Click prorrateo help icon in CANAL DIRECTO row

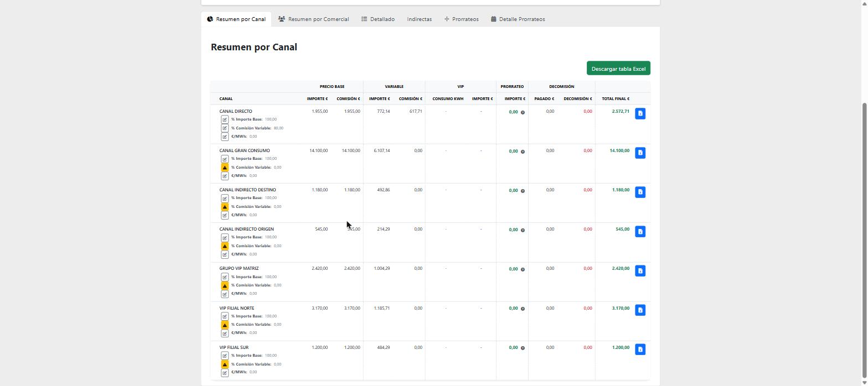pyautogui.click(x=523, y=112)
